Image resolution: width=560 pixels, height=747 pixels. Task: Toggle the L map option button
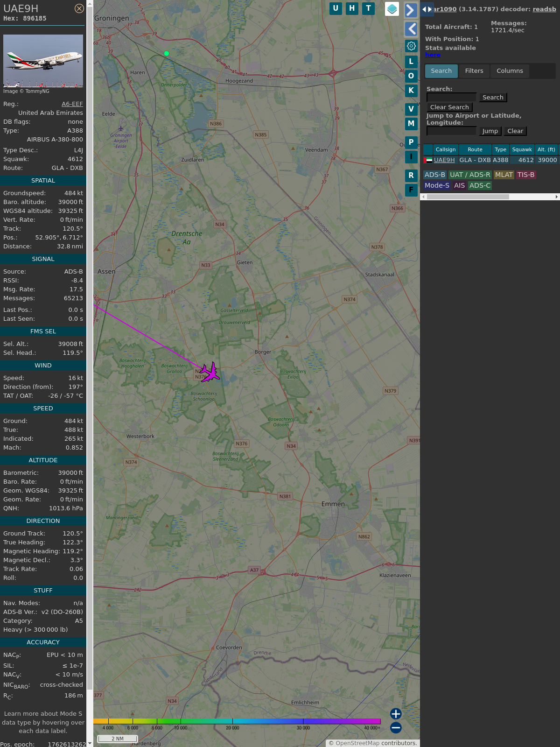point(411,61)
